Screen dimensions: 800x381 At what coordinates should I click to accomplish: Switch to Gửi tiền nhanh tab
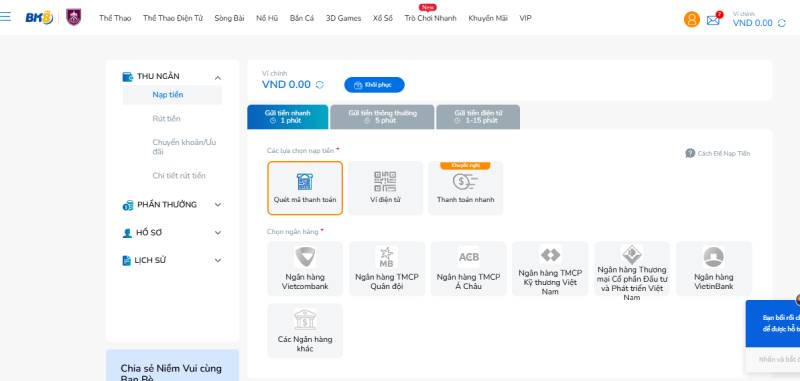288,117
